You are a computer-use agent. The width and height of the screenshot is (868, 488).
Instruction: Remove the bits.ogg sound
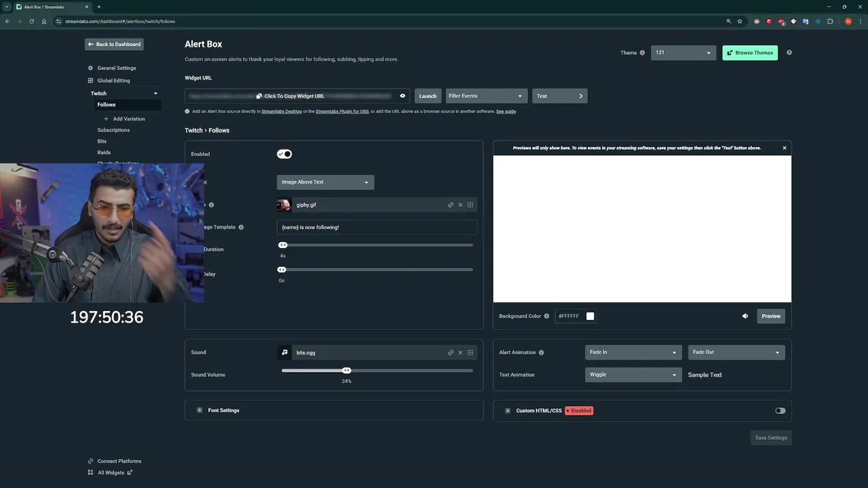[x=460, y=352]
